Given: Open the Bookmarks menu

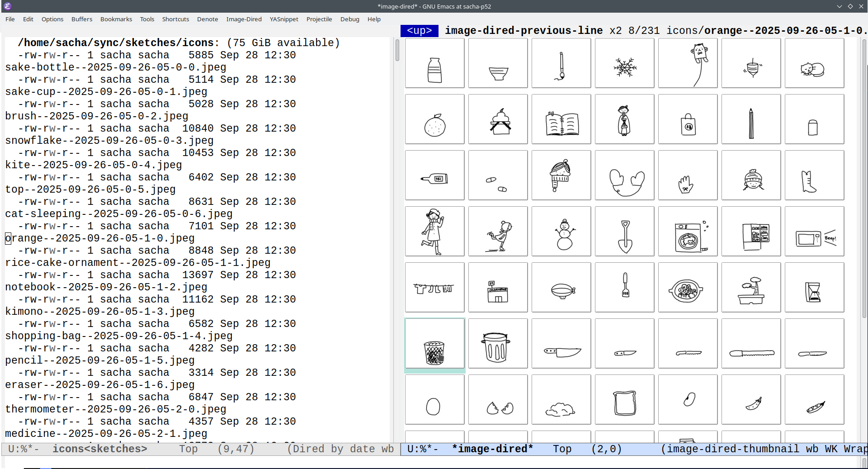Looking at the screenshot, I should click(116, 19).
